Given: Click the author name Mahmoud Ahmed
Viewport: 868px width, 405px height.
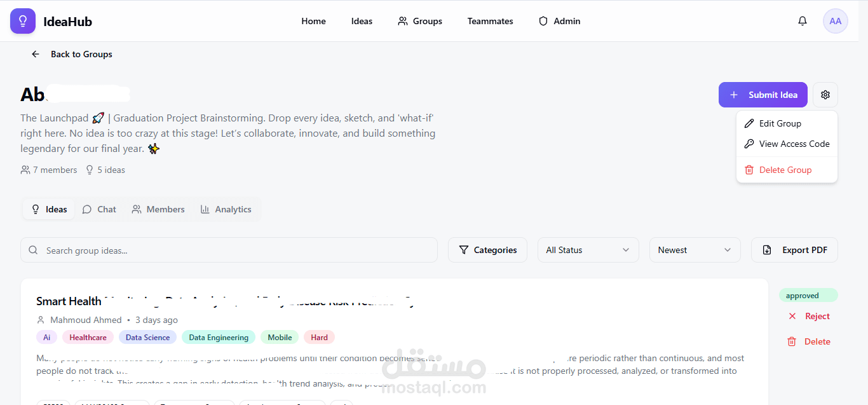Looking at the screenshot, I should (x=86, y=320).
